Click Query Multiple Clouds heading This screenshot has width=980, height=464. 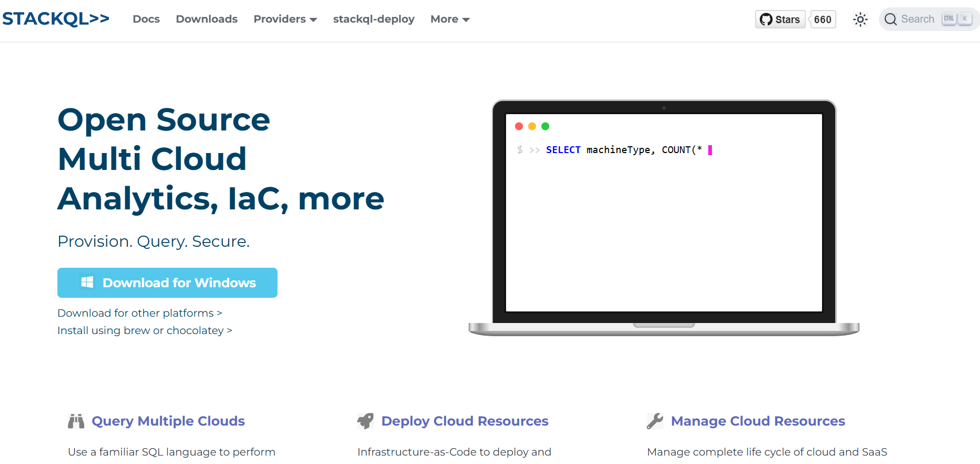point(168,421)
